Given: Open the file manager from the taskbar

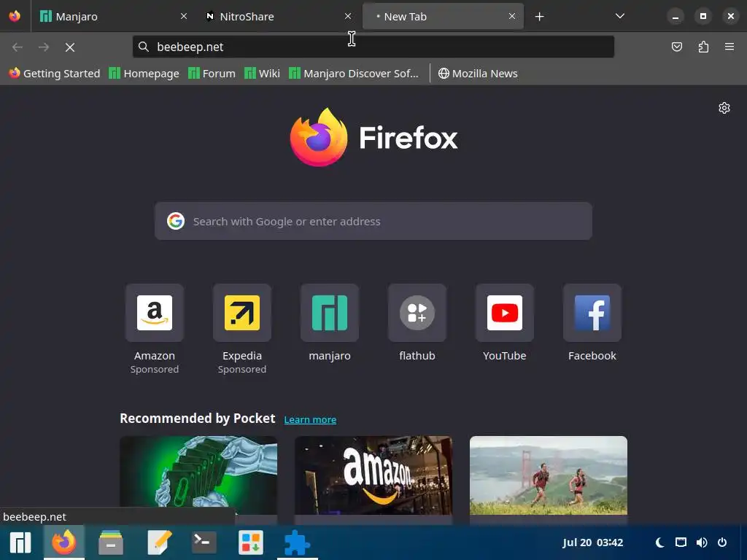Looking at the screenshot, I should pos(111,542).
